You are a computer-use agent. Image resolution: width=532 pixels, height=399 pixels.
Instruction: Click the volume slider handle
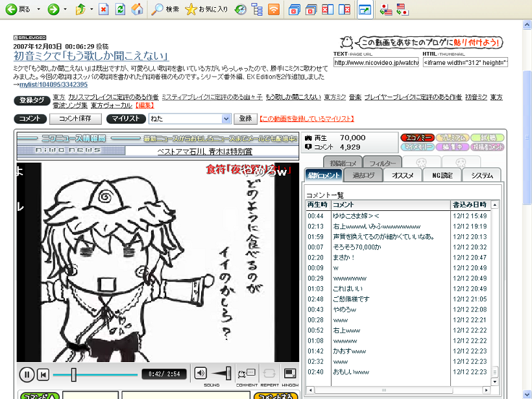pyautogui.click(x=228, y=374)
